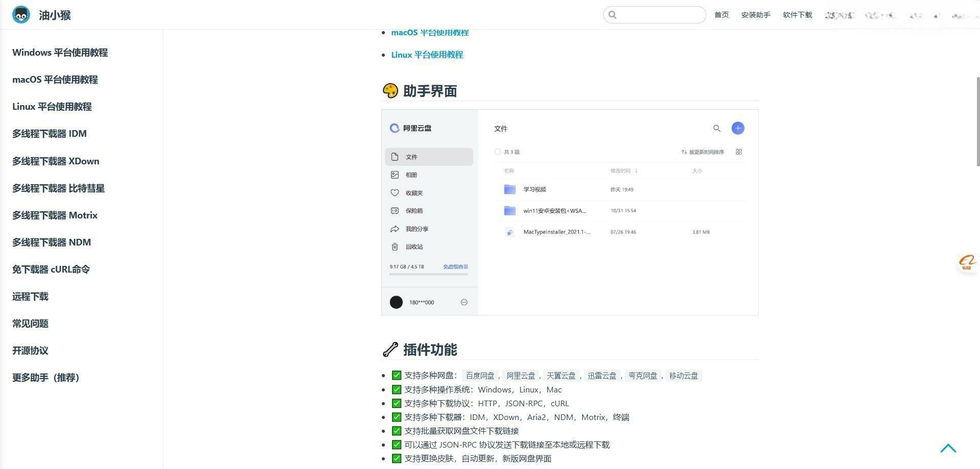Screen dimensions: 980x469
Task: Click the blue plus upload button
Action: pos(738,128)
